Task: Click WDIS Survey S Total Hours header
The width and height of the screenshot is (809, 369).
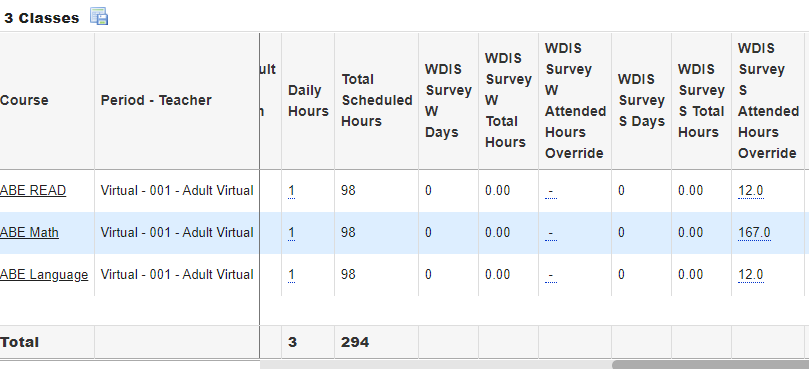Action: (701, 101)
